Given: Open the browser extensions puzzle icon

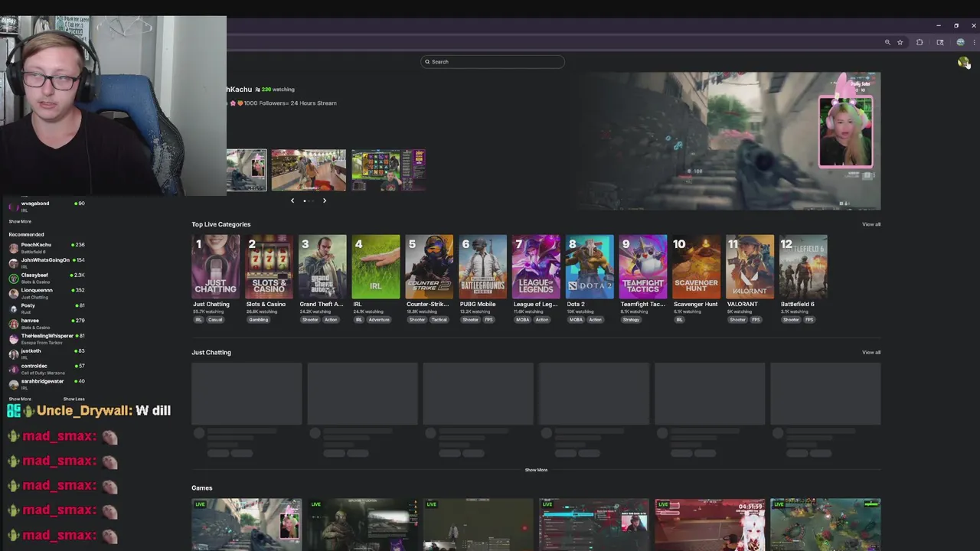Looking at the screenshot, I should (920, 42).
